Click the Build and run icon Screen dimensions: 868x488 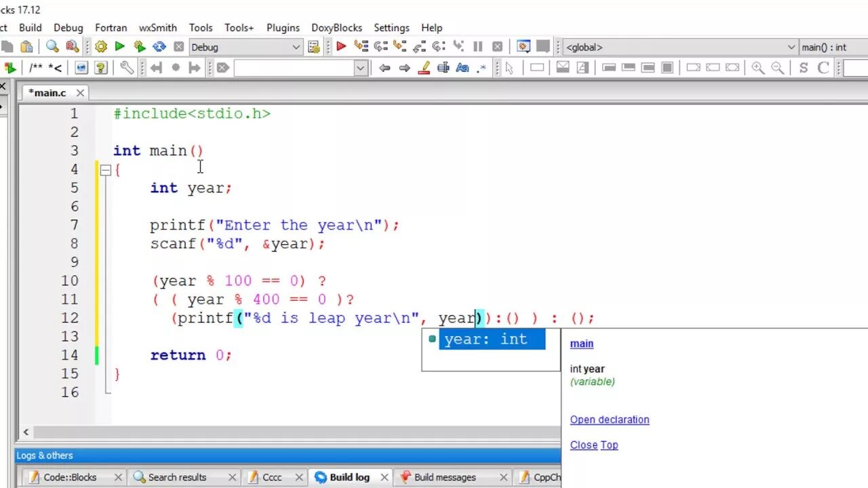point(140,47)
